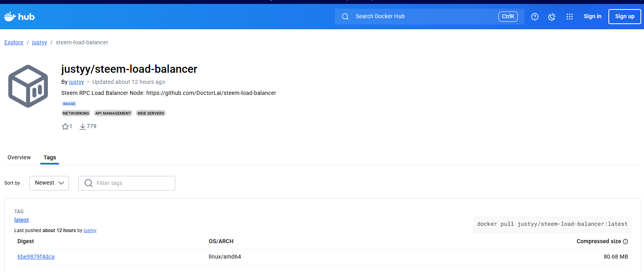Open the latest tag link
Screen dimensions: 644x272
pos(21,220)
